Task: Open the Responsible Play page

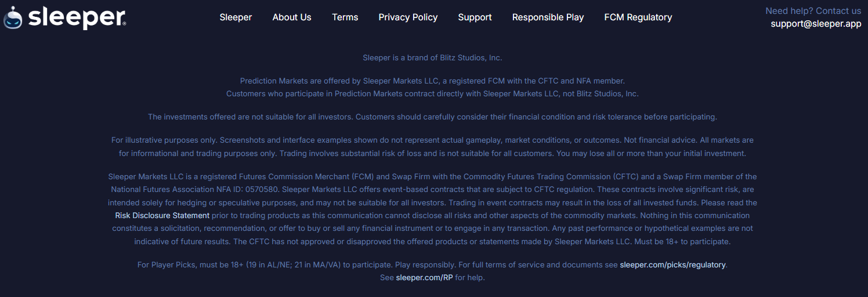Action: point(548,17)
